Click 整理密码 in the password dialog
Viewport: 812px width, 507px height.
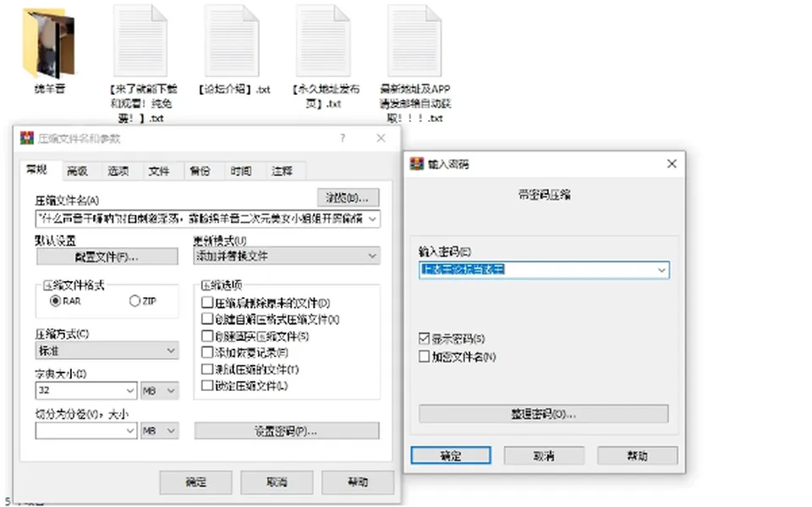tap(544, 414)
